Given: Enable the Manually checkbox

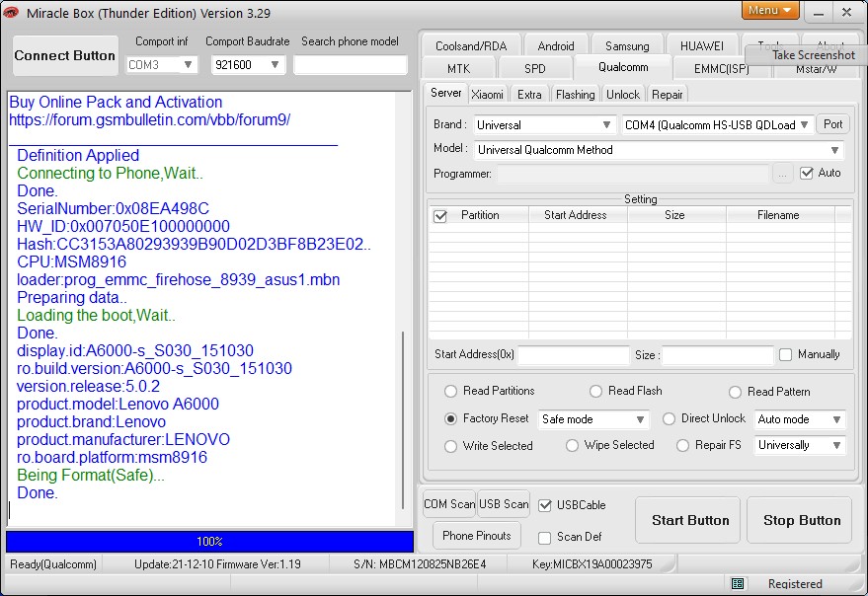Looking at the screenshot, I should click(785, 354).
